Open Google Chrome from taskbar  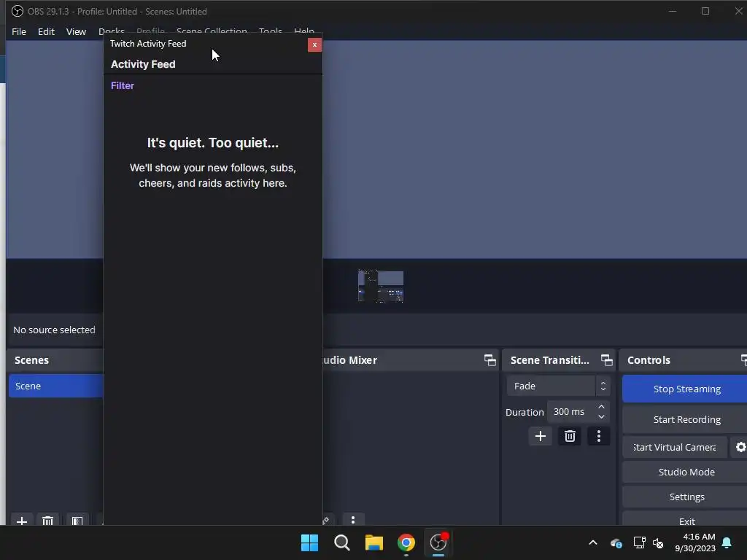(406, 542)
